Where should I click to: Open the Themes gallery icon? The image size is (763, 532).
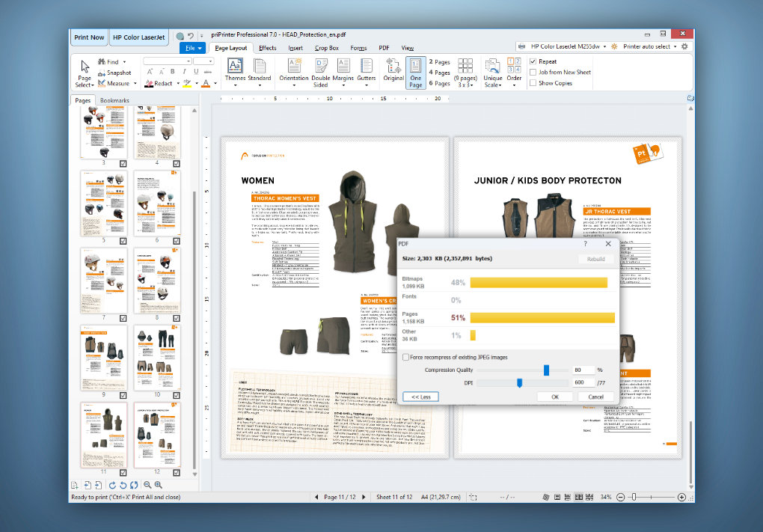(235, 65)
